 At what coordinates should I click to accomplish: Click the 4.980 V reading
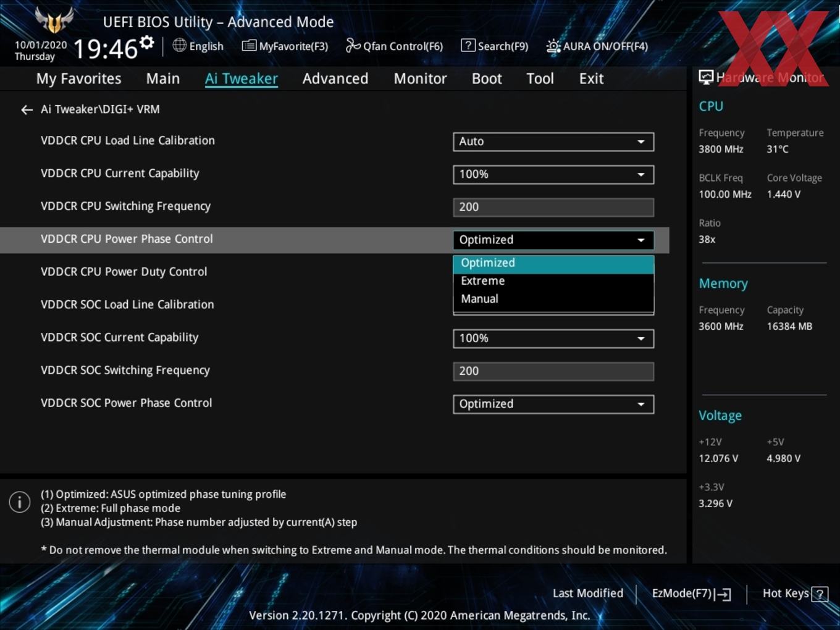pyautogui.click(x=784, y=459)
